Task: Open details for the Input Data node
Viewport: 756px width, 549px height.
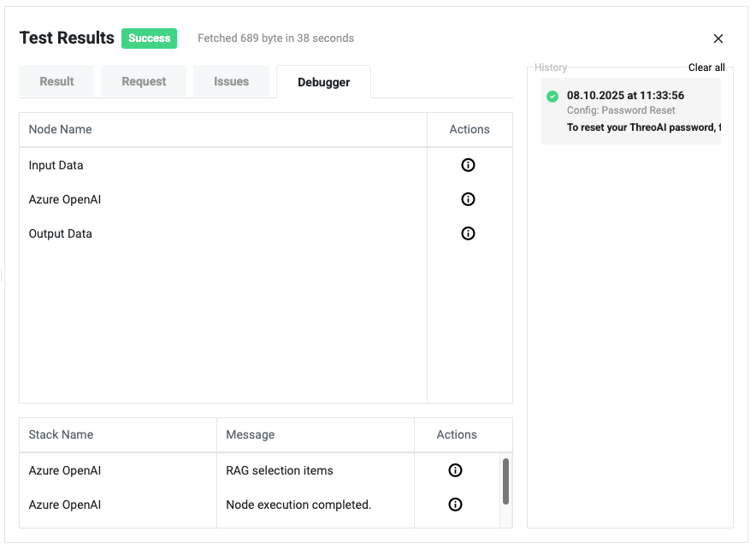Action: coord(468,164)
